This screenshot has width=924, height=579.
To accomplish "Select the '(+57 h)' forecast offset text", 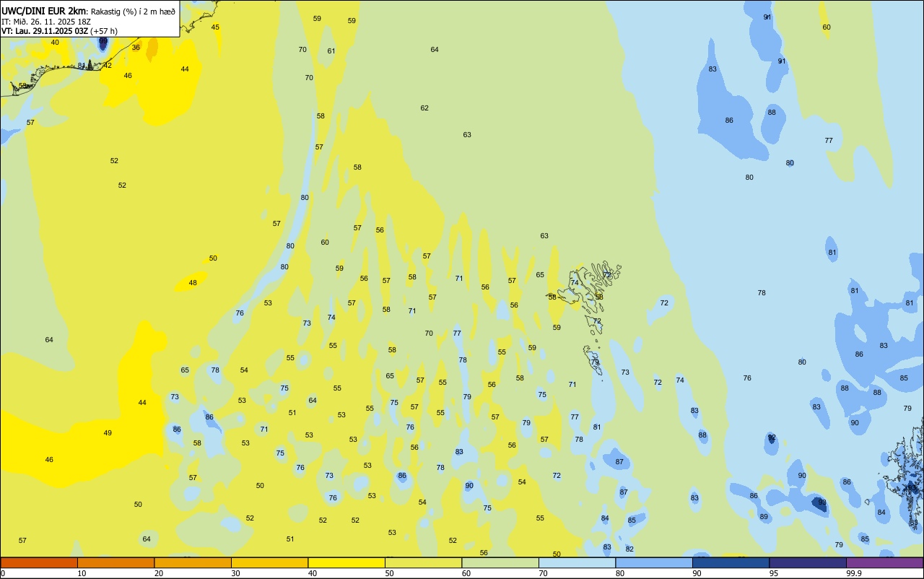I will [104, 31].
